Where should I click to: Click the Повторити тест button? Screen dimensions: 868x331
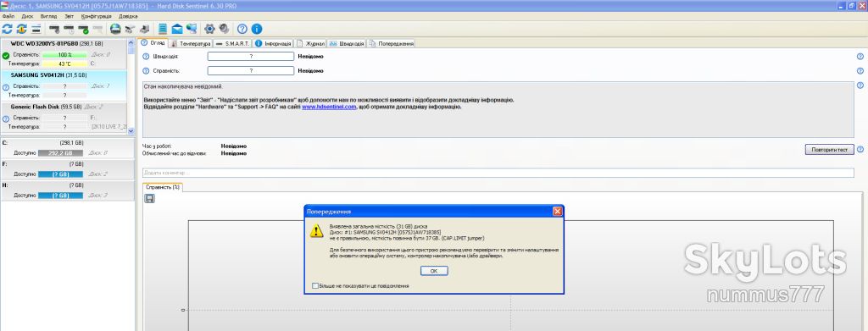[829, 149]
